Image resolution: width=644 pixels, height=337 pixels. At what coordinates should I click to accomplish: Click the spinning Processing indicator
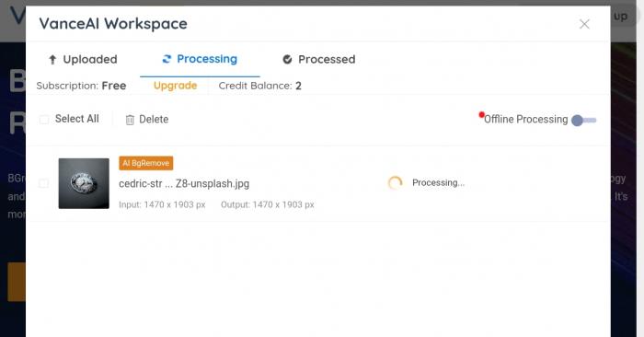pyautogui.click(x=395, y=183)
